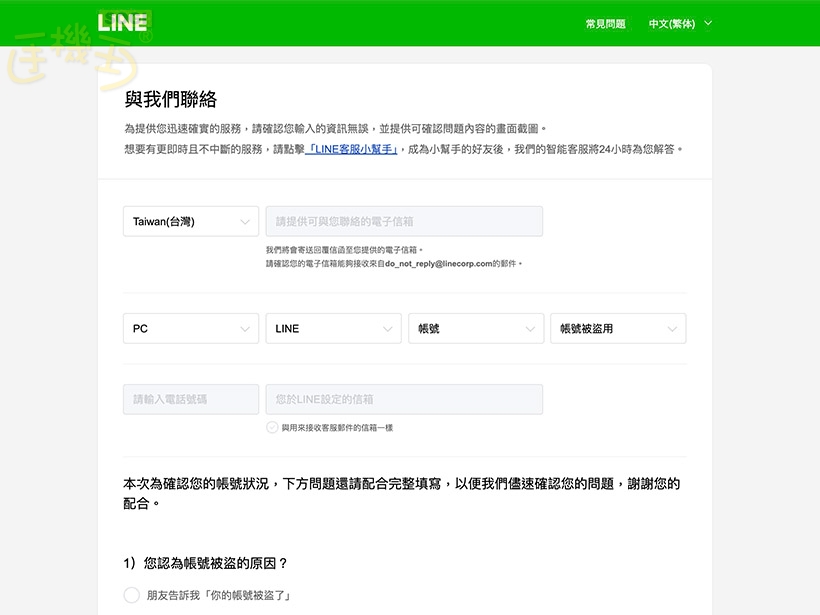Click the chevron icon in the 帳號被盜用 selector

point(673,328)
